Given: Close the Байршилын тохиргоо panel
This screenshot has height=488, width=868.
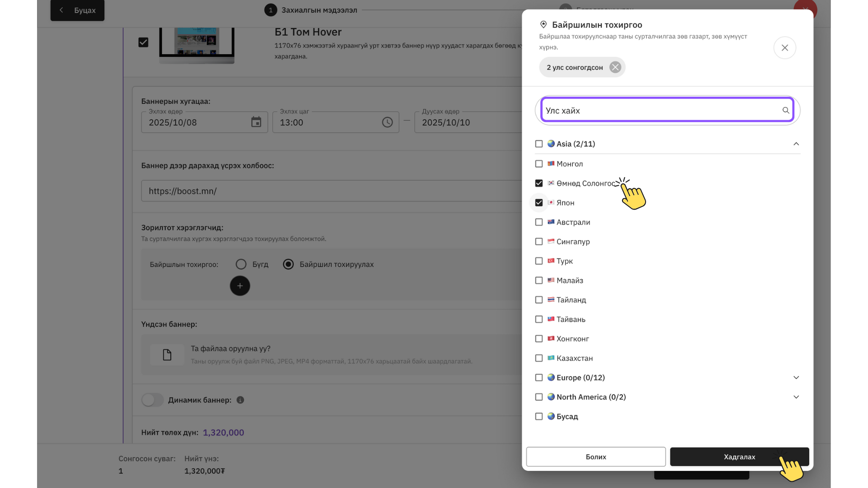Looking at the screenshot, I should 784,48.
